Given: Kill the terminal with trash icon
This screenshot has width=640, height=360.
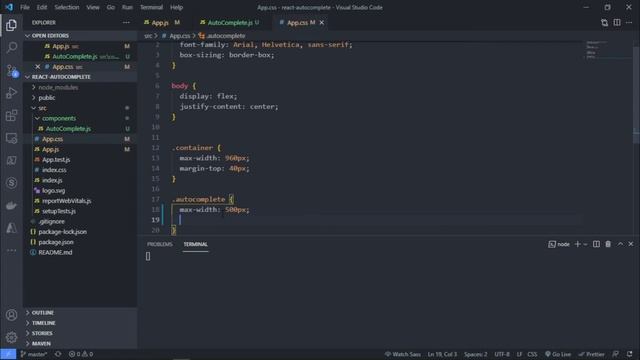Looking at the screenshot, I should (x=608, y=244).
